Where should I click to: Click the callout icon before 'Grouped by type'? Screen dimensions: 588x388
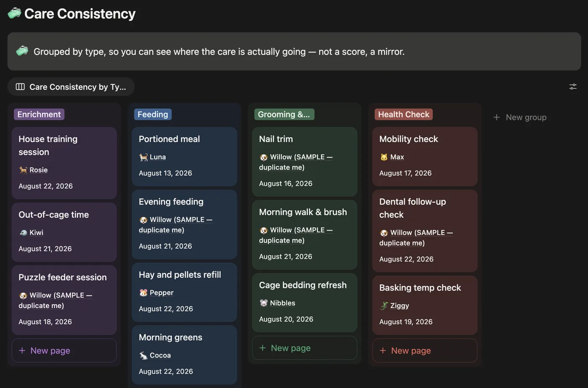[x=22, y=51]
